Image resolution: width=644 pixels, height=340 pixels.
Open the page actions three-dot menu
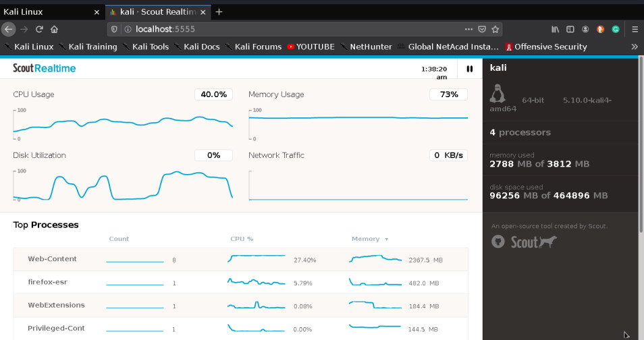tap(468, 29)
